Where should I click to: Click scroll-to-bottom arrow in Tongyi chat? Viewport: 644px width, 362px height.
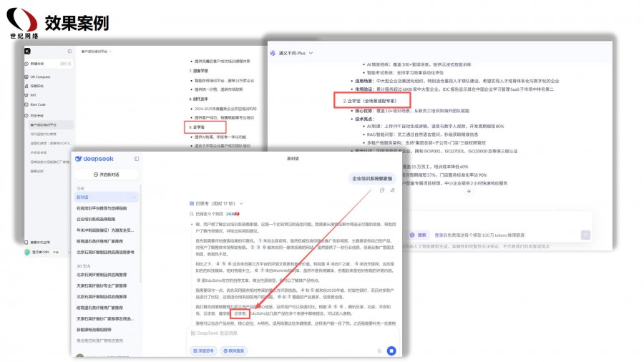[x=469, y=191]
